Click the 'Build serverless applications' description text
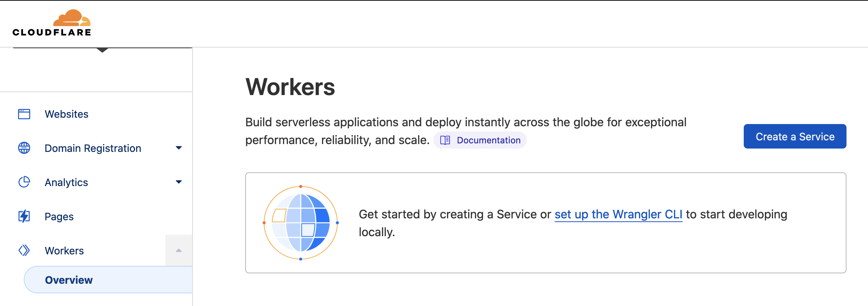The height and width of the screenshot is (306, 868). click(466, 131)
